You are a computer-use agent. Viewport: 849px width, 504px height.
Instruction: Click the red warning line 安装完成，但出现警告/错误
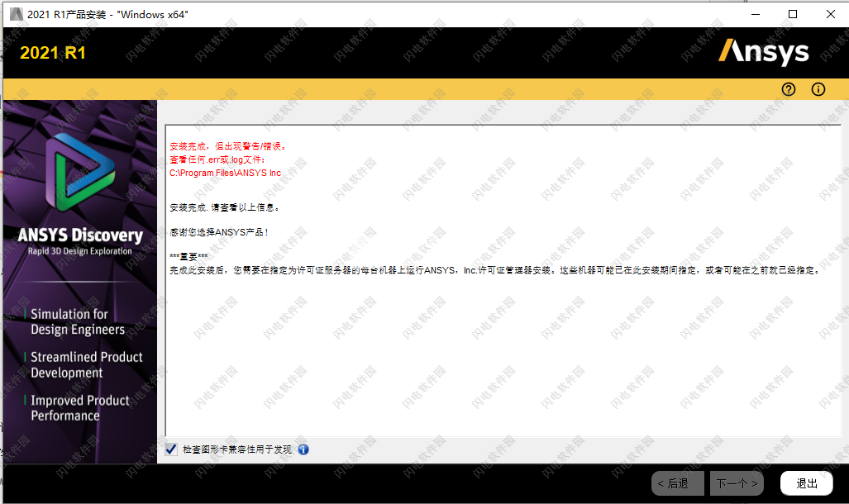pos(228,146)
